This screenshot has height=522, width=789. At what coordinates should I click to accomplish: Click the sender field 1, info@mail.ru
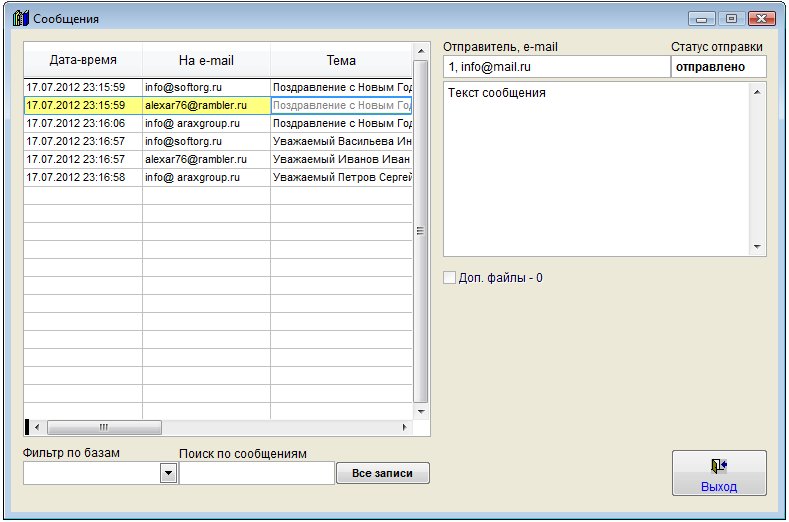[x=557, y=66]
